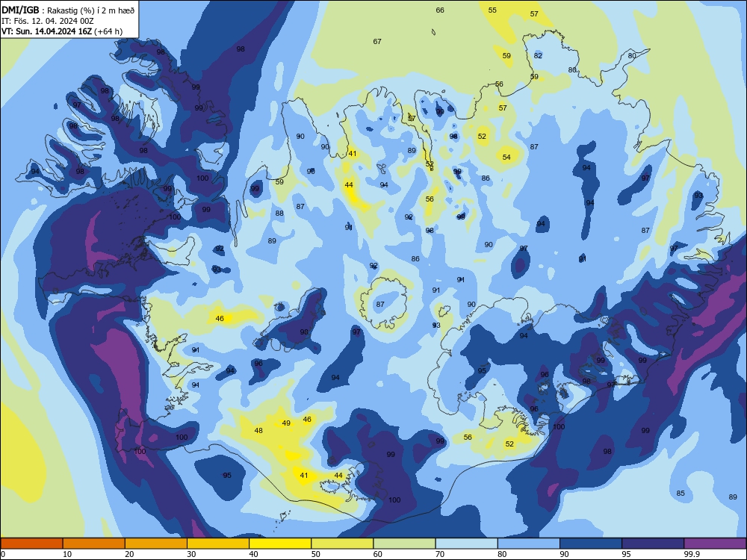Click the value 49 in the southwest yellow area

point(286,423)
